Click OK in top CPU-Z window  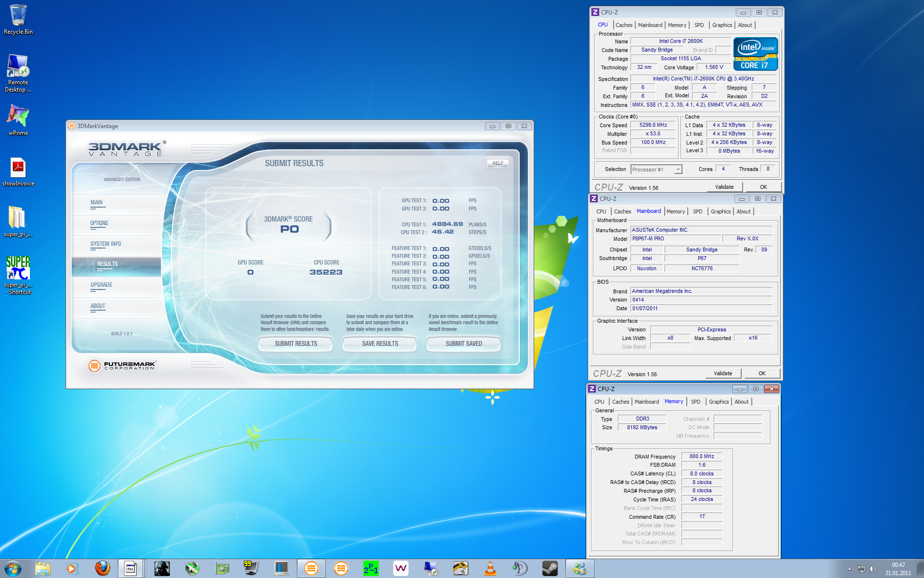(764, 187)
